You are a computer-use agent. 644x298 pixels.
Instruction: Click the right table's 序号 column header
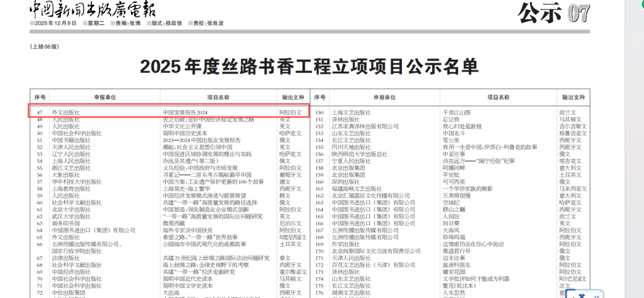pyautogui.click(x=319, y=97)
